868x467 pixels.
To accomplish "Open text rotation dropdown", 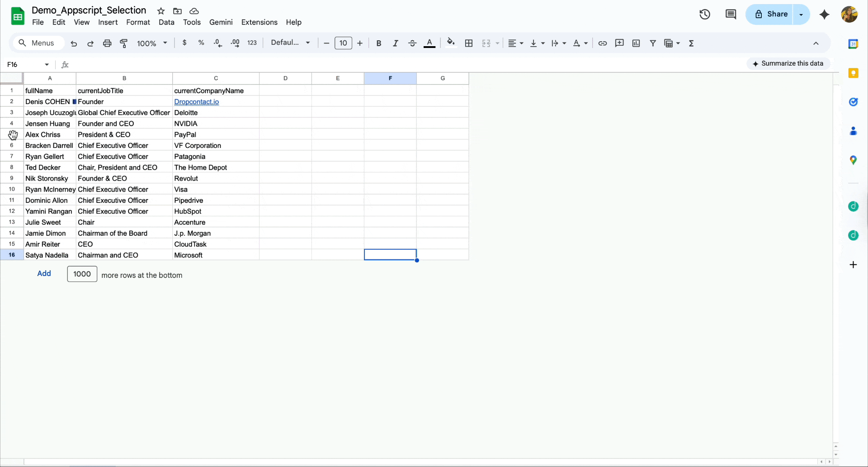I will tap(580, 43).
